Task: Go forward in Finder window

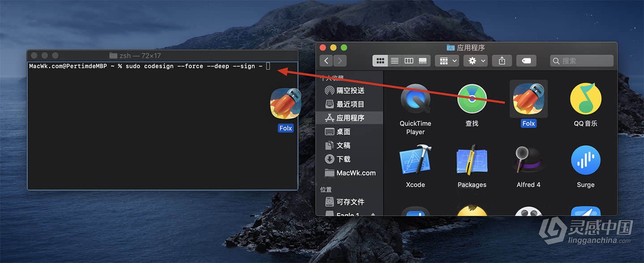Action: 340,61
